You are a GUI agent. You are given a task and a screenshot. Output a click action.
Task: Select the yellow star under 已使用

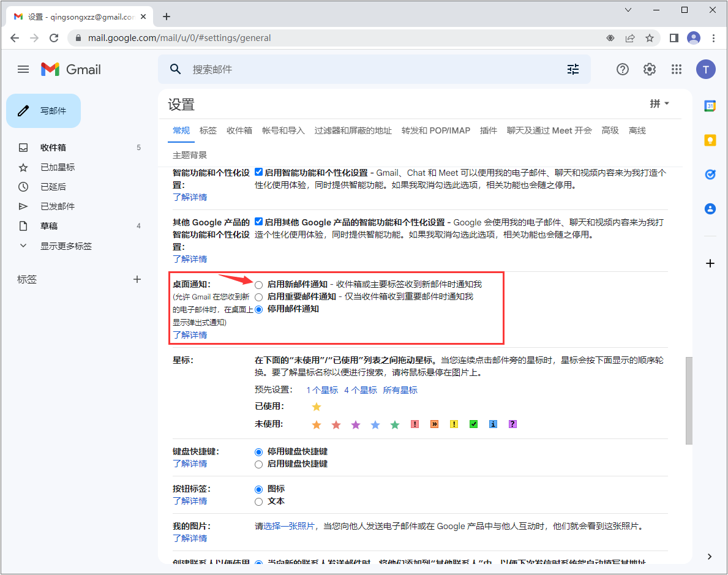tap(316, 407)
